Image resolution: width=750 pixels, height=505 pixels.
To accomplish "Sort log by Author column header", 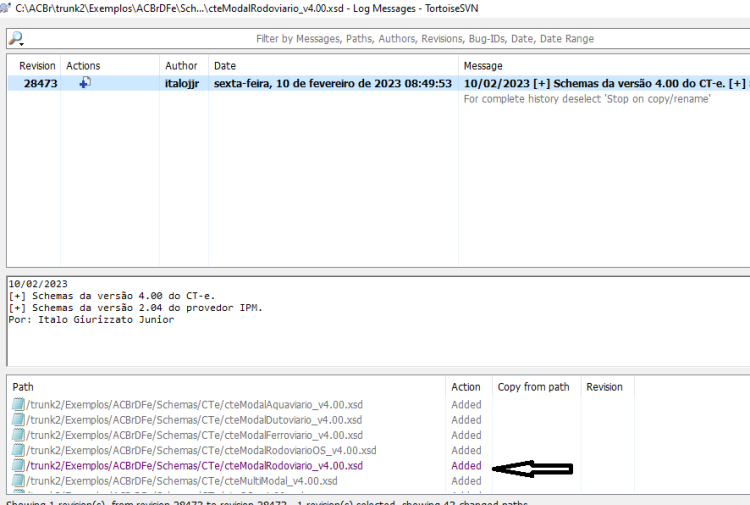I will tap(181, 66).
